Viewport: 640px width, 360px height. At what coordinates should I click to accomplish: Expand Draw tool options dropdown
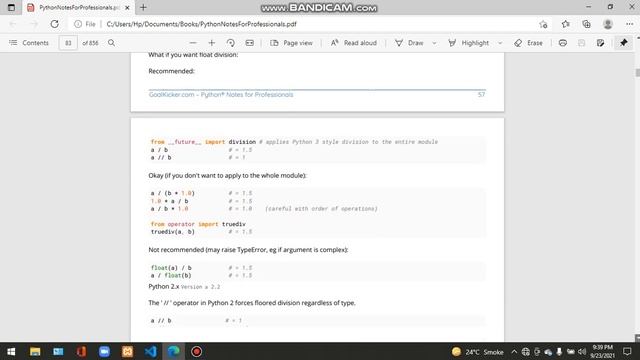point(434,43)
